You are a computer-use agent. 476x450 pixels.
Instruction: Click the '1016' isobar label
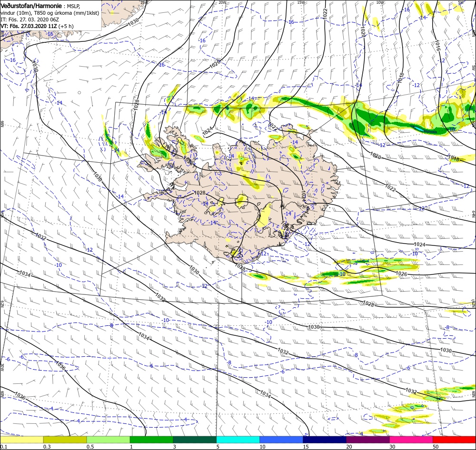(x=438, y=45)
